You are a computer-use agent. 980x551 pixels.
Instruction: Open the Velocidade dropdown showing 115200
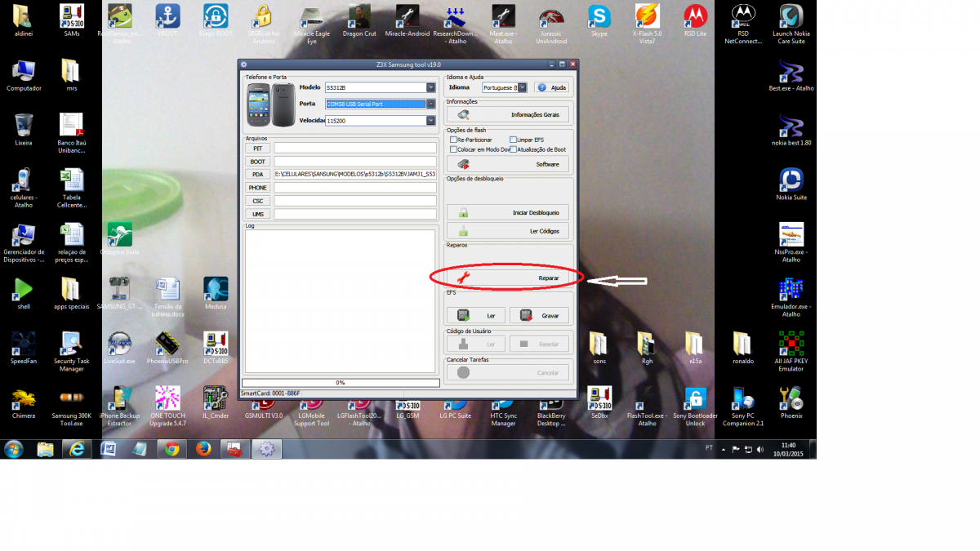coord(430,120)
